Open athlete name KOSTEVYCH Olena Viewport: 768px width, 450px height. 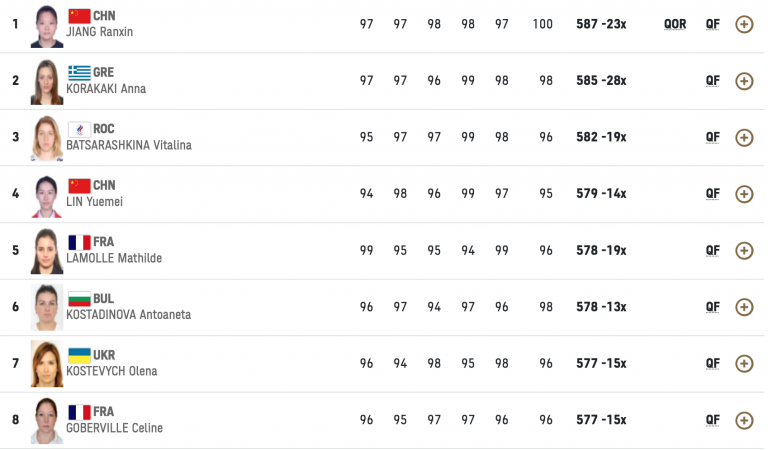(x=111, y=371)
